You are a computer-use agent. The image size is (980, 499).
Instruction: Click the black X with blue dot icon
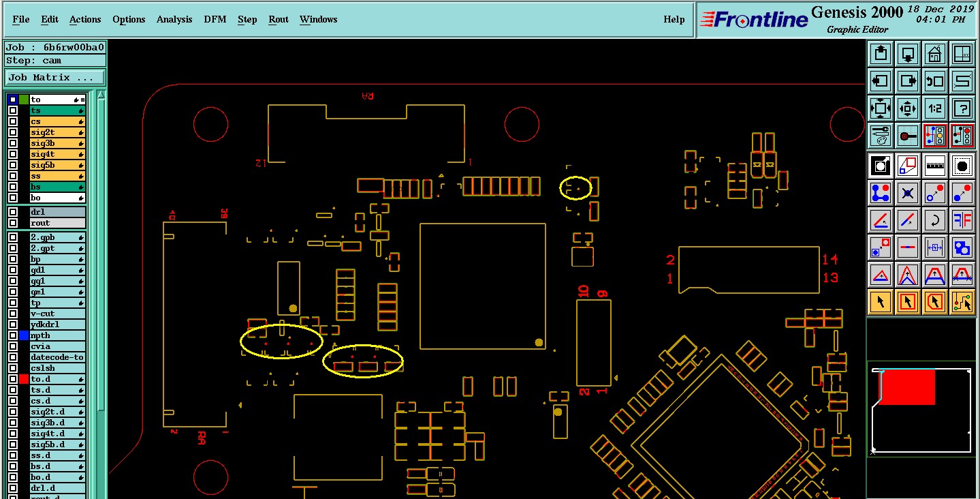click(x=908, y=193)
